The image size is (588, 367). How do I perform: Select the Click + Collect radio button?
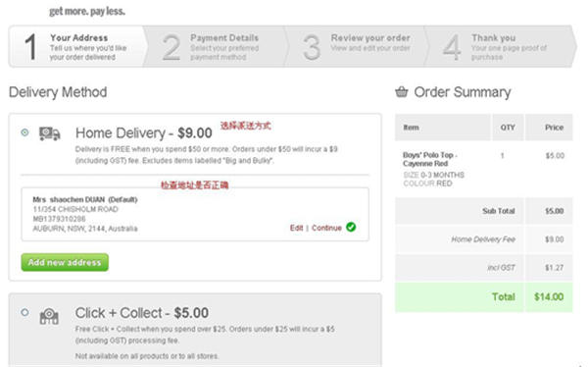(x=24, y=312)
